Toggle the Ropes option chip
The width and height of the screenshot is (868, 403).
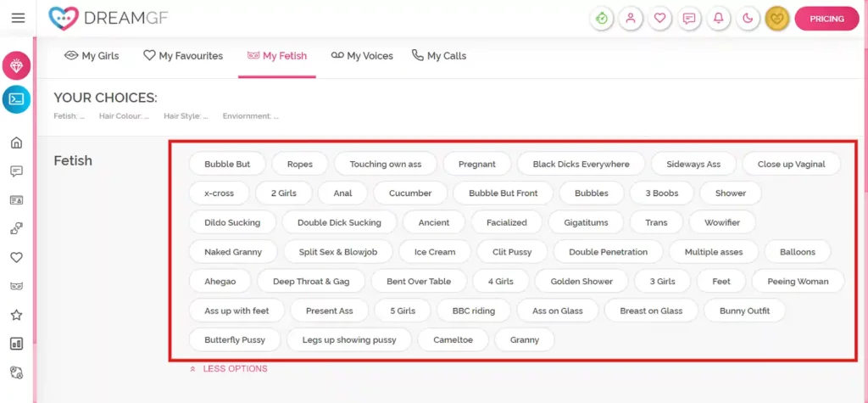[x=299, y=164]
